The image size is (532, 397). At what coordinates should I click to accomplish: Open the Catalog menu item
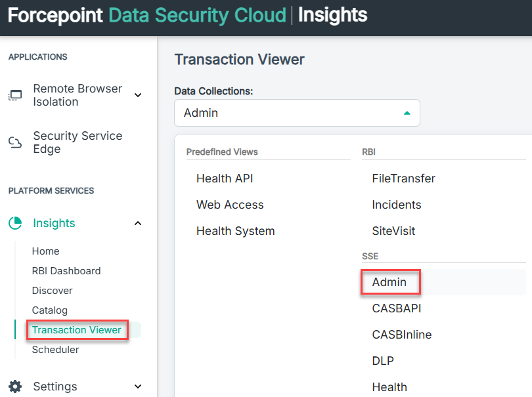point(49,310)
